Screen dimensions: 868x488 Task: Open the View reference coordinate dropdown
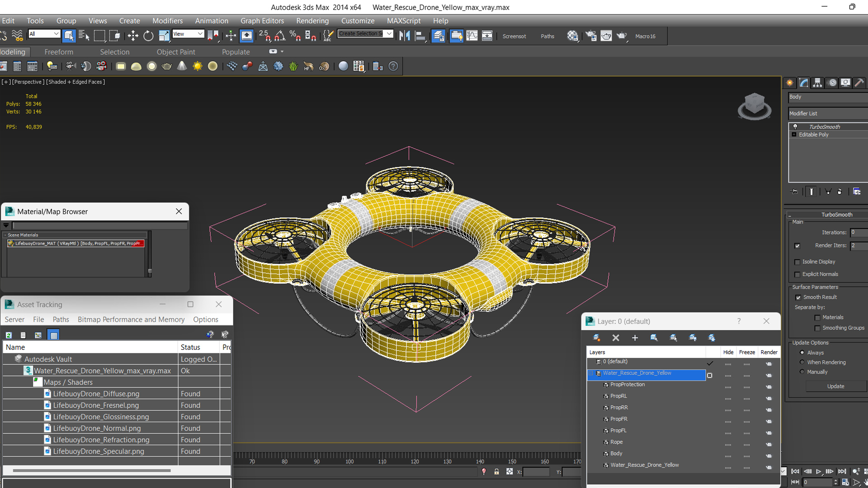pos(188,34)
